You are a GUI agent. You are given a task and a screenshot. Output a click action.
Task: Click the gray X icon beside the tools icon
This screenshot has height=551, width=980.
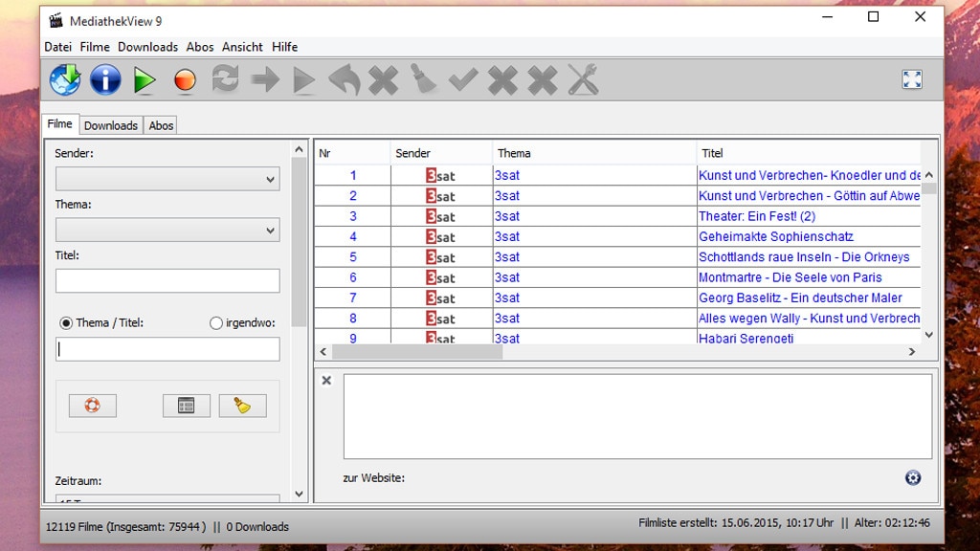coord(543,80)
